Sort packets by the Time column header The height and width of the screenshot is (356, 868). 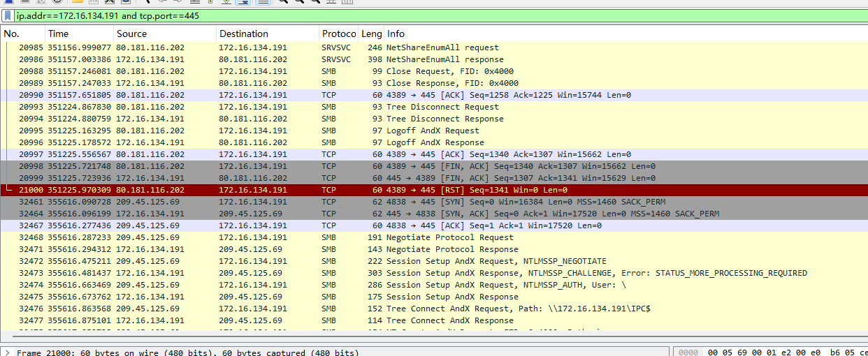click(x=80, y=34)
